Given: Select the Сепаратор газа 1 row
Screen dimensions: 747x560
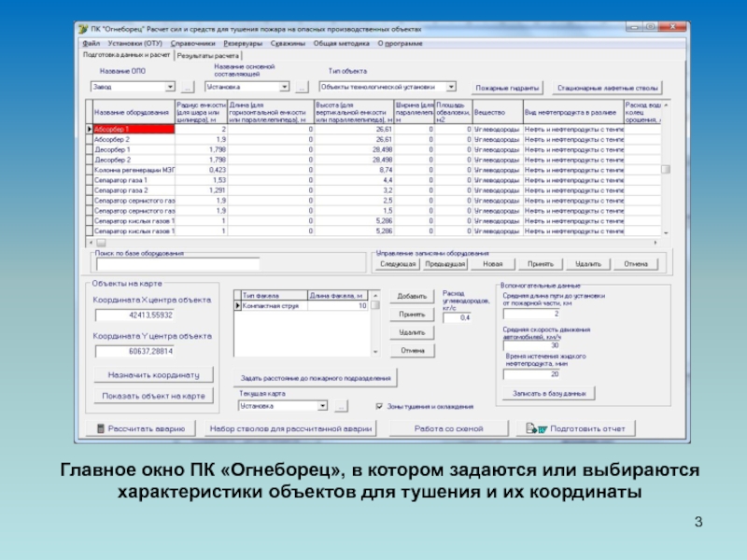Looking at the screenshot, I should click(x=373, y=180).
